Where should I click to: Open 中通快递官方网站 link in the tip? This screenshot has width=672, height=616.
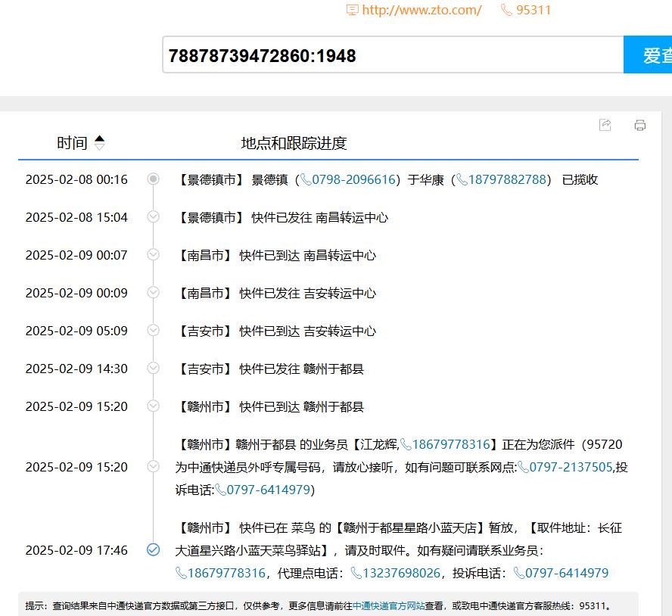pyautogui.click(x=388, y=605)
